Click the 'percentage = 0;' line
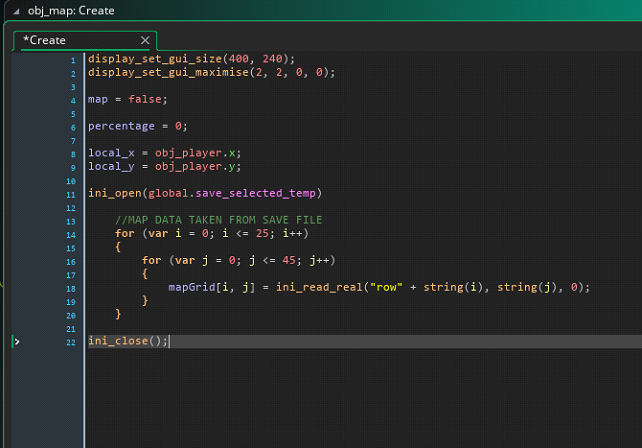This screenshot has width=642, height=448. click(138, 126)
